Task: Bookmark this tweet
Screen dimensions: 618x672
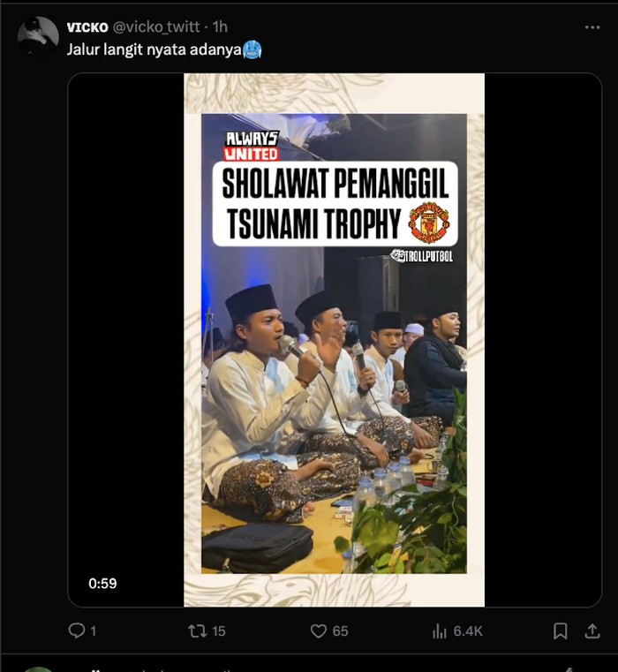Action: click(x=560, y=630)
